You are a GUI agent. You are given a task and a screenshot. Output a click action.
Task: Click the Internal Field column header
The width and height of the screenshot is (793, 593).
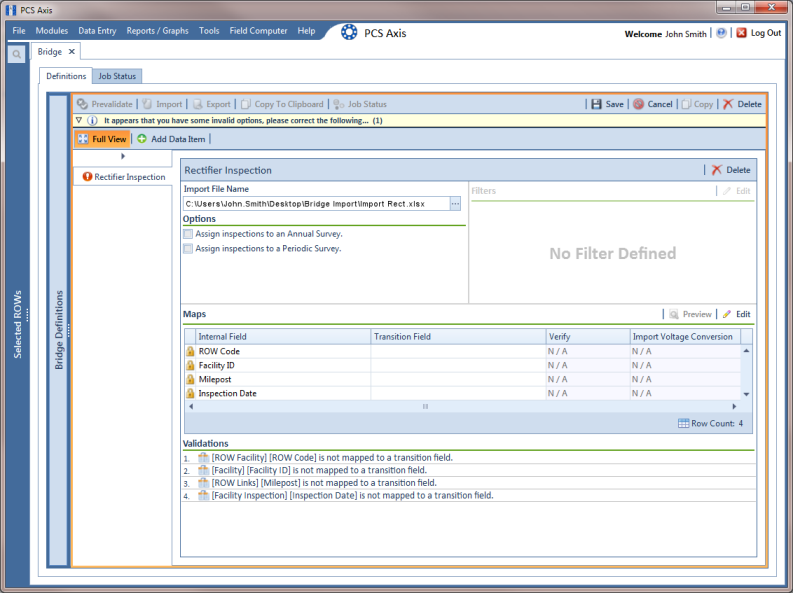coord(283,337)
